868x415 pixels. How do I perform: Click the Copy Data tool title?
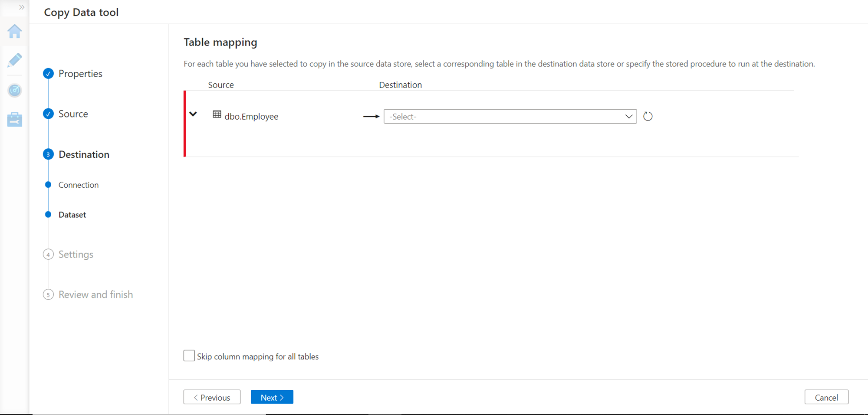81,12
